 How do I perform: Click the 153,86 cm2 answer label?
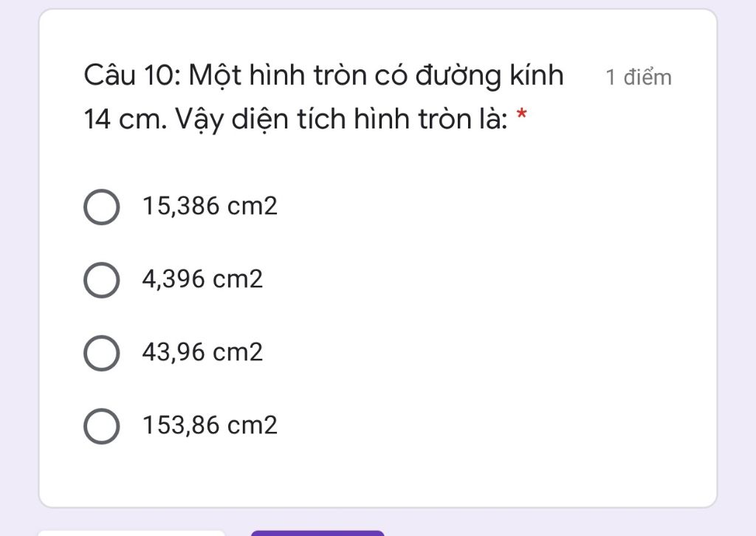210,425
